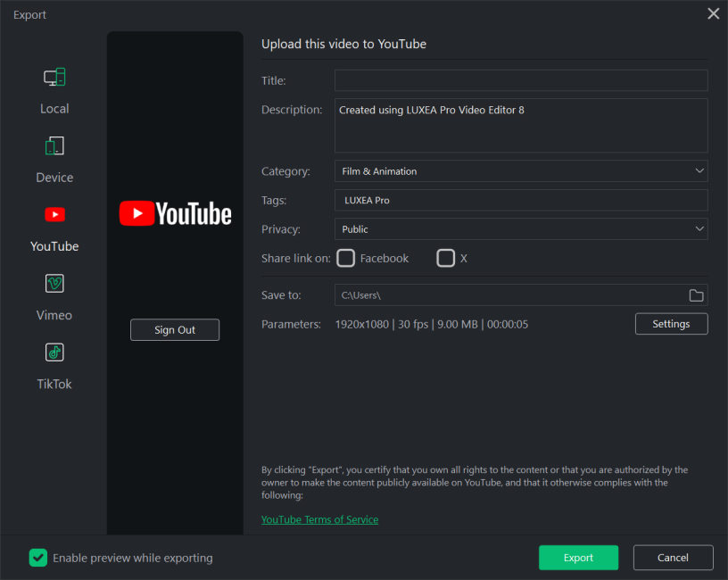Cancel the export dialog

(673, 558)
